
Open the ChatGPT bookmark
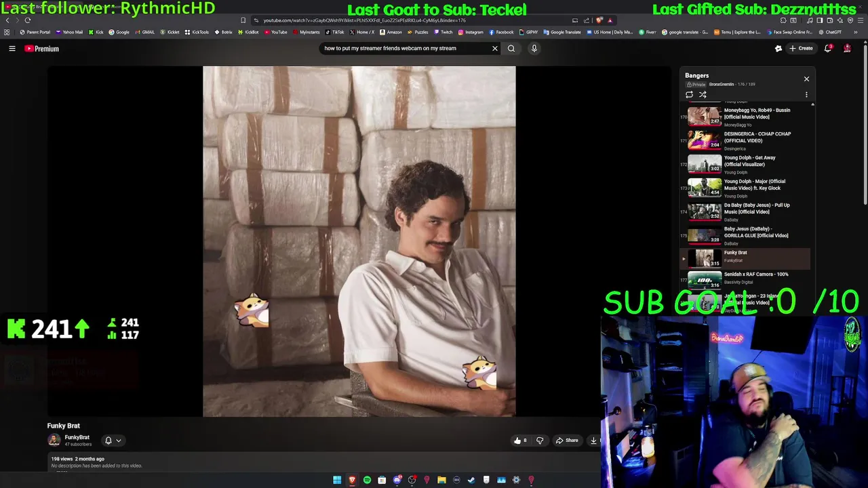(829, 32)
